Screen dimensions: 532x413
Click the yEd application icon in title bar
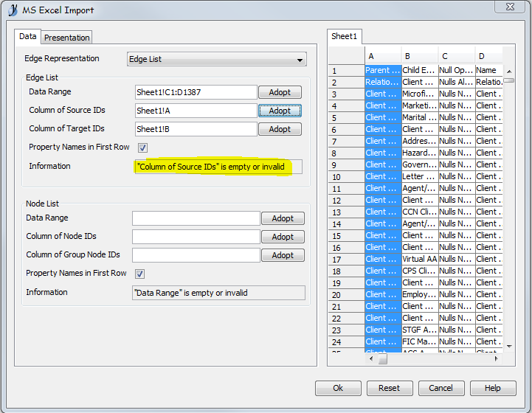coord(13,10)
